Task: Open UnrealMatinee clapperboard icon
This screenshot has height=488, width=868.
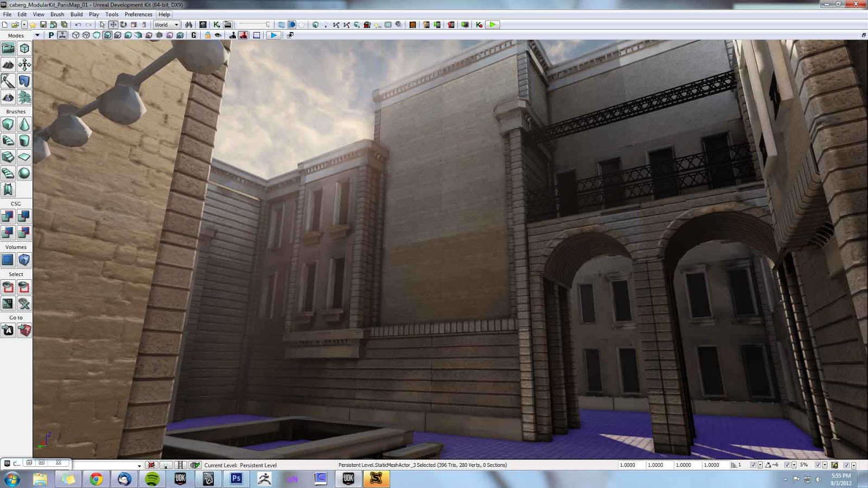Action: pos(228,24)
